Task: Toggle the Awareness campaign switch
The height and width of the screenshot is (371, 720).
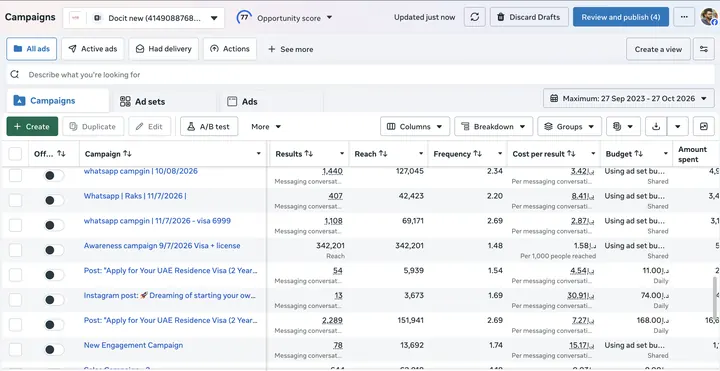Action: pos(54,250)
